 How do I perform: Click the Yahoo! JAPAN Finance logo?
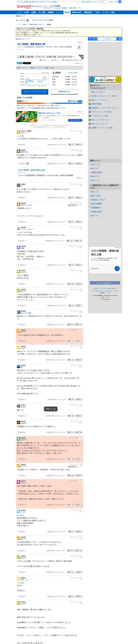point(29,7)
